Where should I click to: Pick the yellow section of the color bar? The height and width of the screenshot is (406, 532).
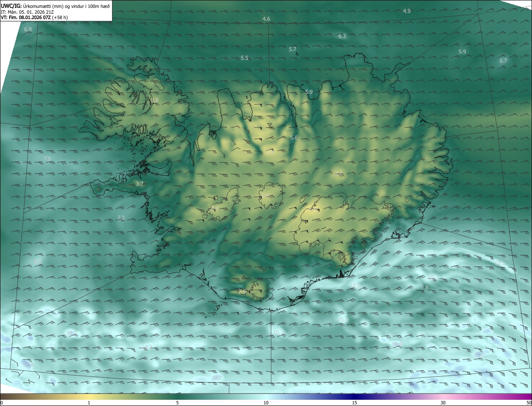pos(89,396)
